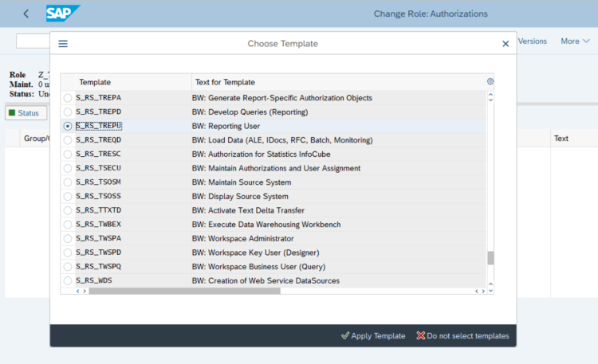Open the dialog hamburger menu
Image resolution: width=598 pixels, height=364 pixels.
point(63,44)
